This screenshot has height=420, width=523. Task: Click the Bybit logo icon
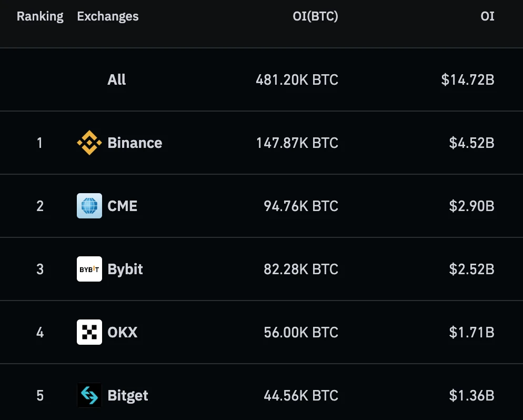pyautogui.click(x=89, y=269)
